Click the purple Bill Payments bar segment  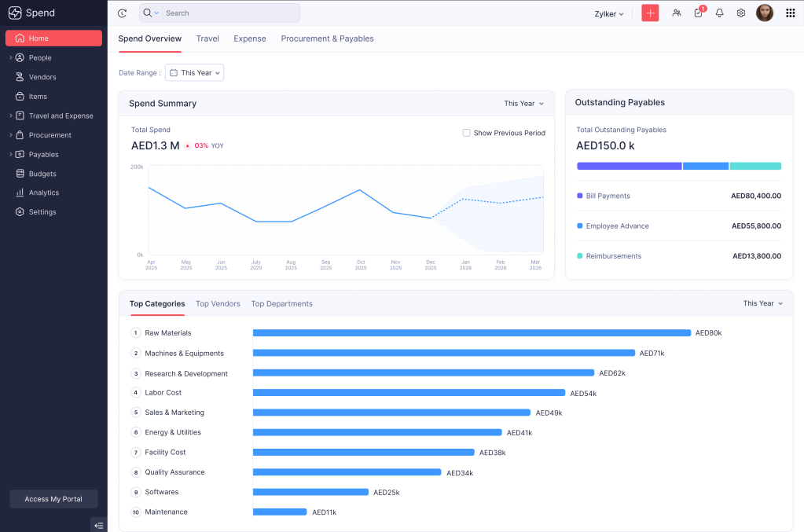(629, 166)
